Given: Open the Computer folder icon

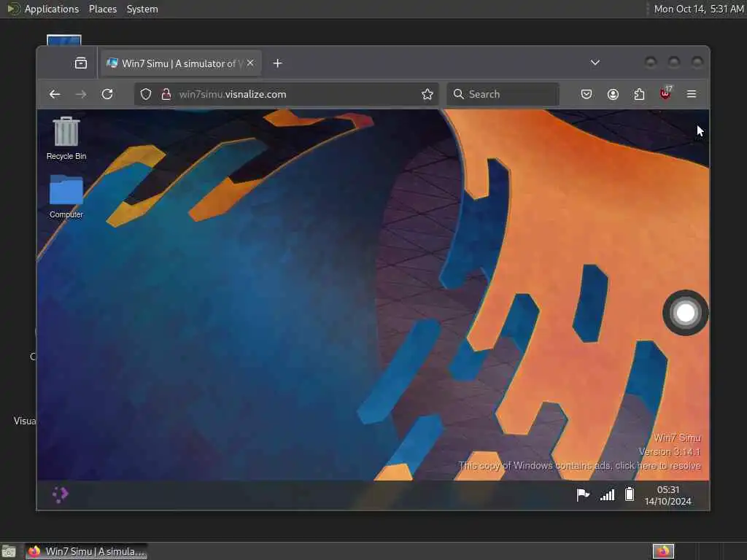Looking at the screenshot, I should (x=66, y=197).
